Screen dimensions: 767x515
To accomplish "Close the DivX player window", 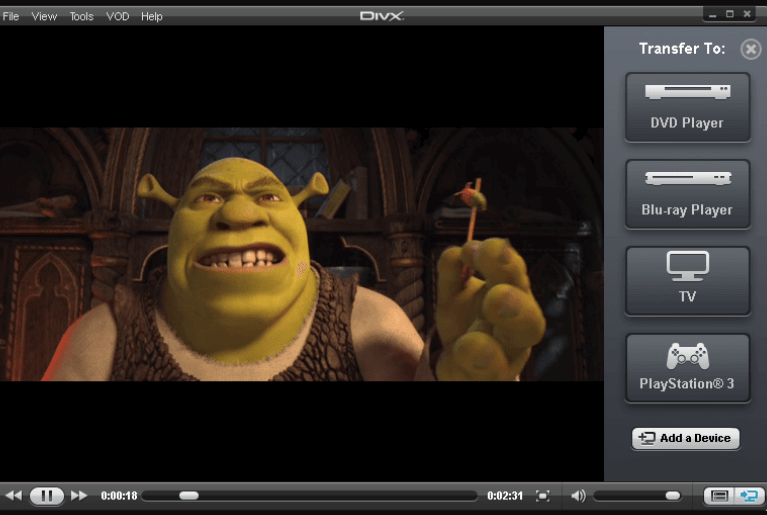I will click(x=747, y=14).
